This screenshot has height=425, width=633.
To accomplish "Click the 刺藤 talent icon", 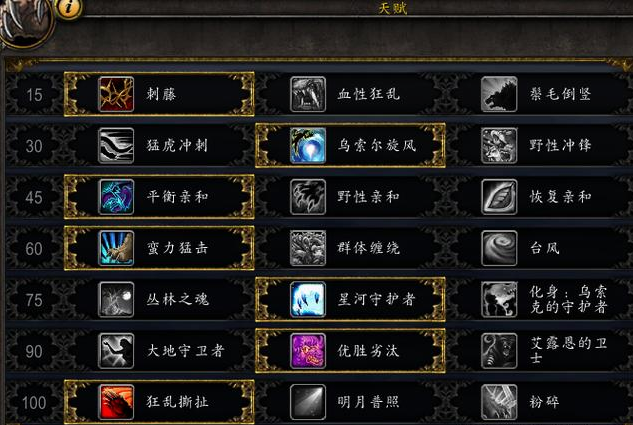I will (x=116, y=94).
